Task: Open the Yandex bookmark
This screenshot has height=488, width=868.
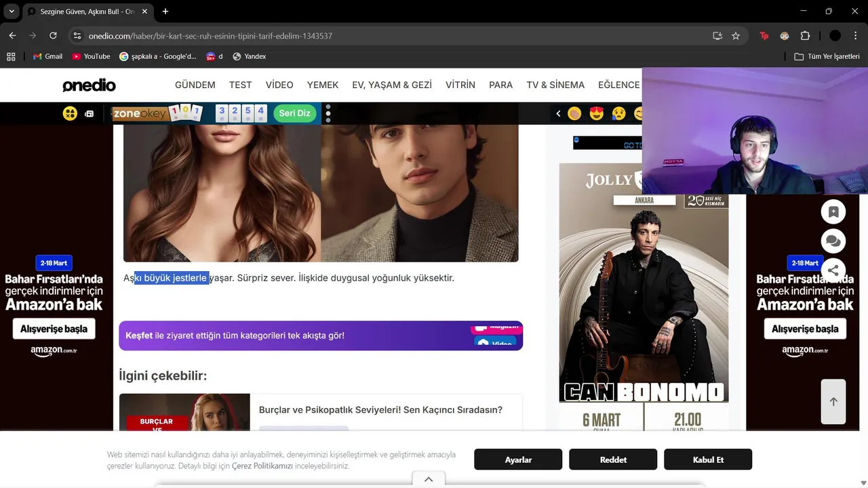Action: point(249,56)
